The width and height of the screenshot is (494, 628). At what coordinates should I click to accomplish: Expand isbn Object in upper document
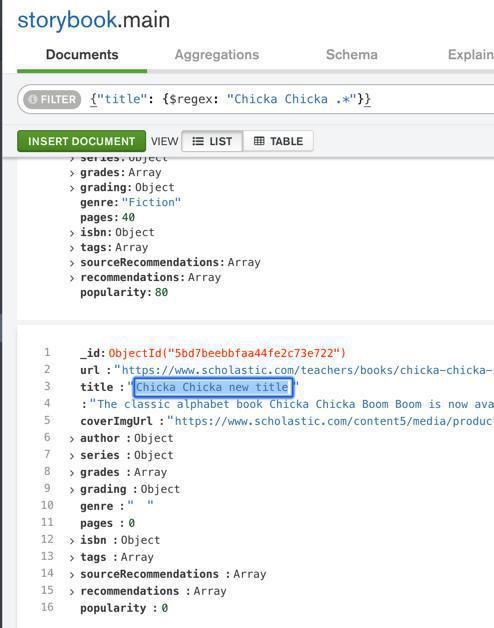72,233
